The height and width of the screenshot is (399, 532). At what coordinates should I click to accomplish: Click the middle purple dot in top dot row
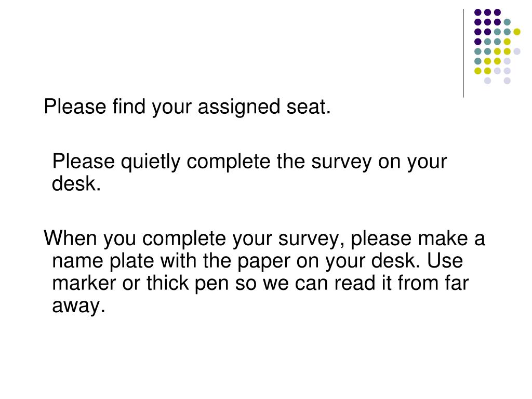tap(487, 12)
